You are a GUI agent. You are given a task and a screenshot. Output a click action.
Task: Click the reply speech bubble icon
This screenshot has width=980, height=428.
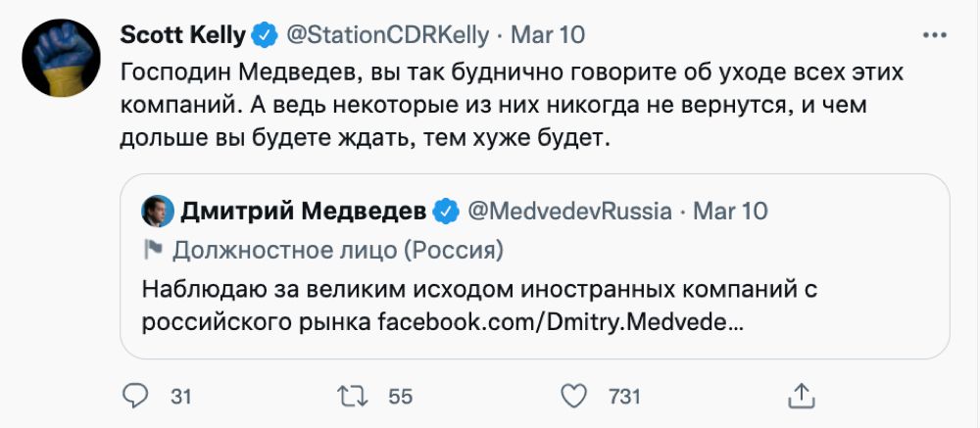(136, 395)
